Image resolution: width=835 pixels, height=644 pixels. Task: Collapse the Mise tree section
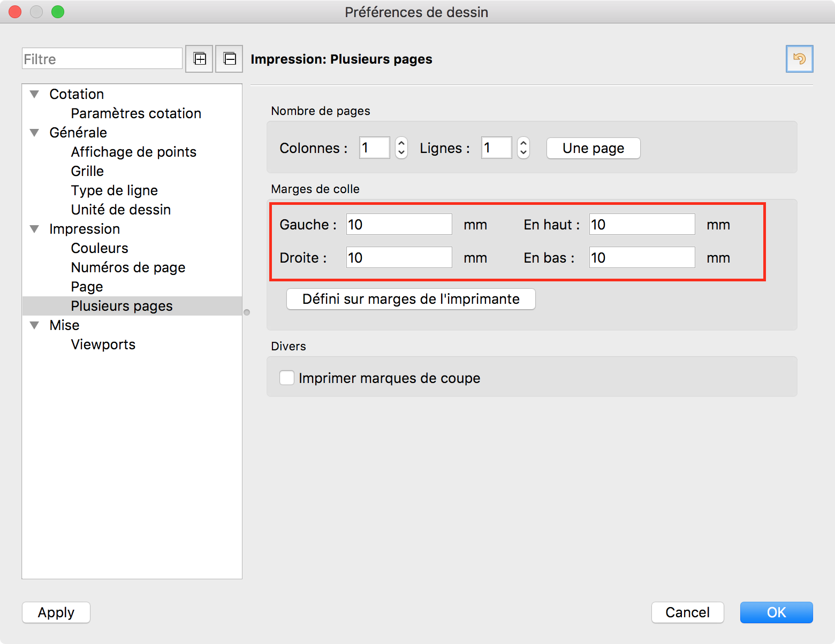35,325
